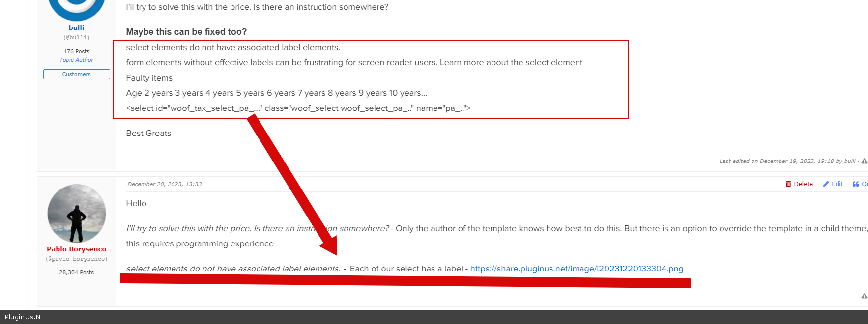
Task: Click the Delete text link
Action: (803, 184)
